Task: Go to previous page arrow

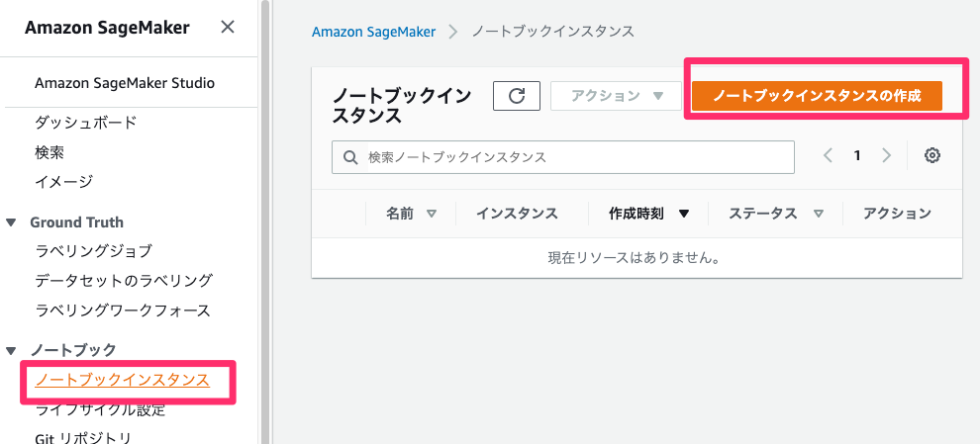Action: pyautogui.click(x=829, y=155)
